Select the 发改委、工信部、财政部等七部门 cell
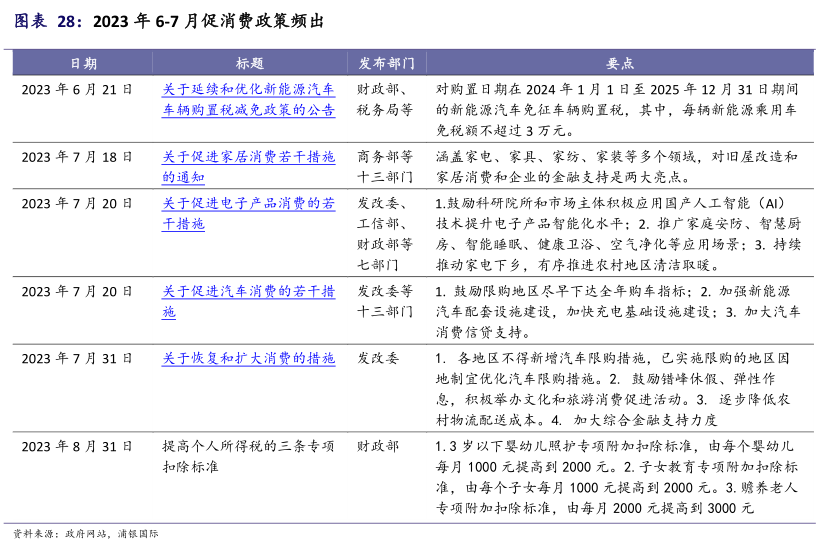 click(385, 234)
